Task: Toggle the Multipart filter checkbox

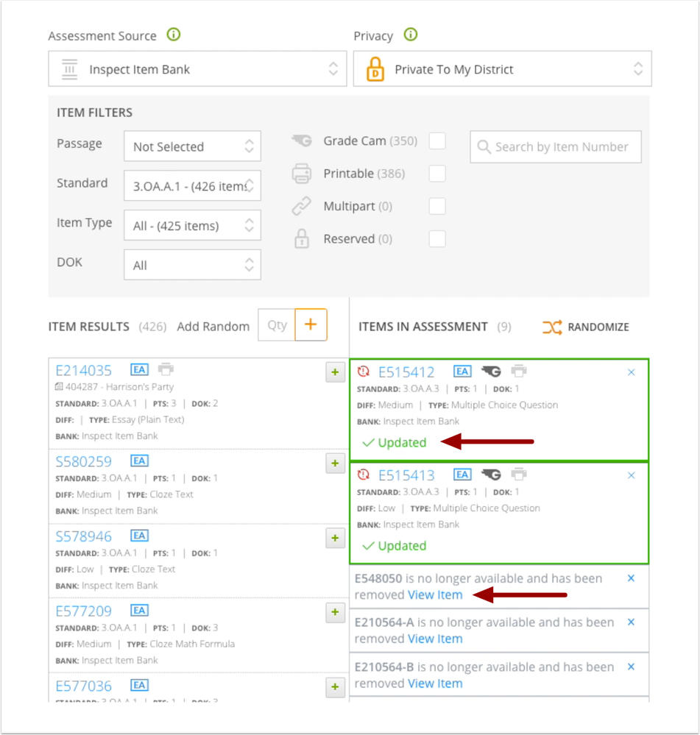Action: pos(437,206)
